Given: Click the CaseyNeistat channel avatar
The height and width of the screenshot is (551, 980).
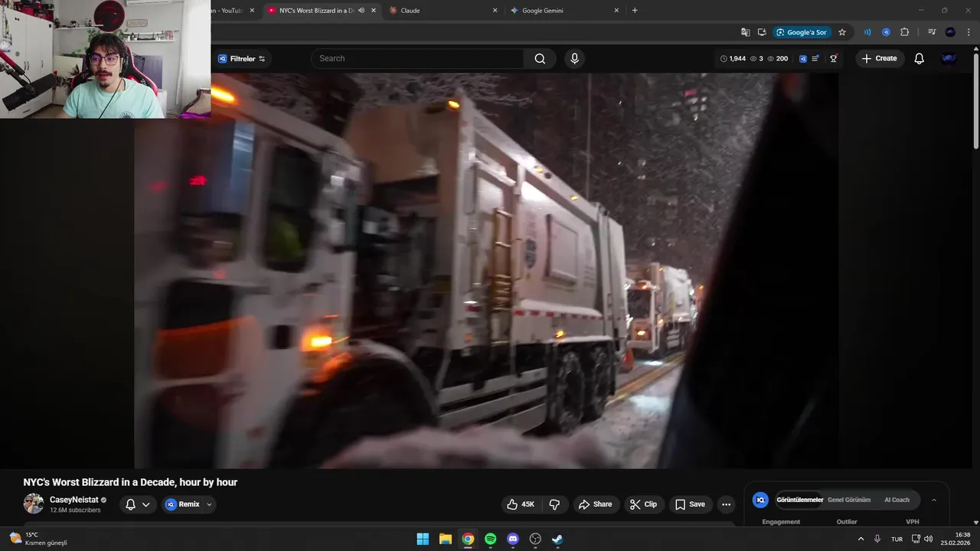Looking at the screenshot, I should pyautogui.click(x=34, y=504).
